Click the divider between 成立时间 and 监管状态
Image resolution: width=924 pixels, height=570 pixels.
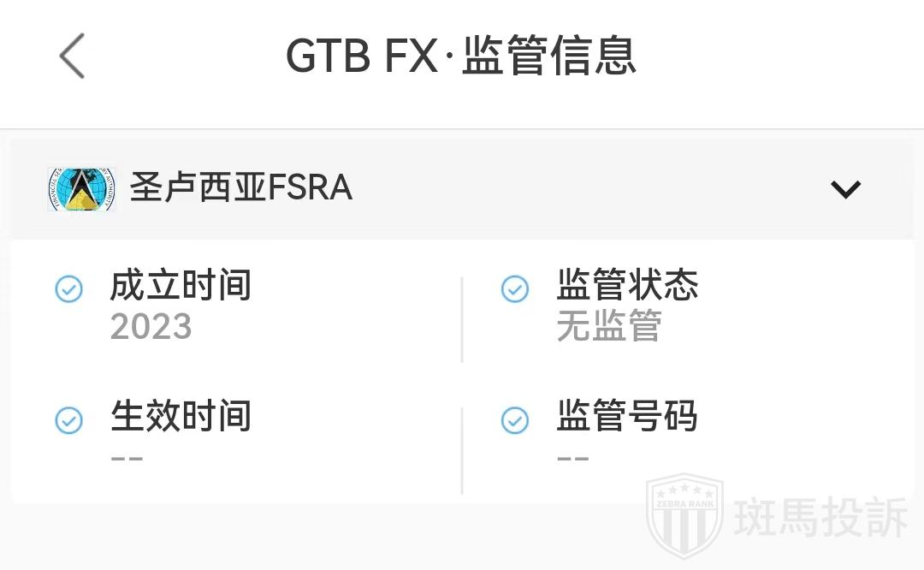click(x=462, y=319)
